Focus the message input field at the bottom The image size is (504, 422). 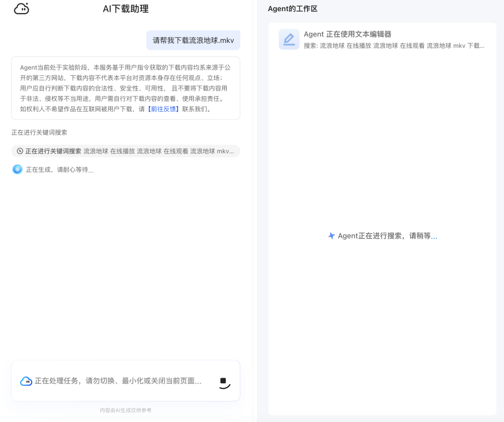(119, 381)
